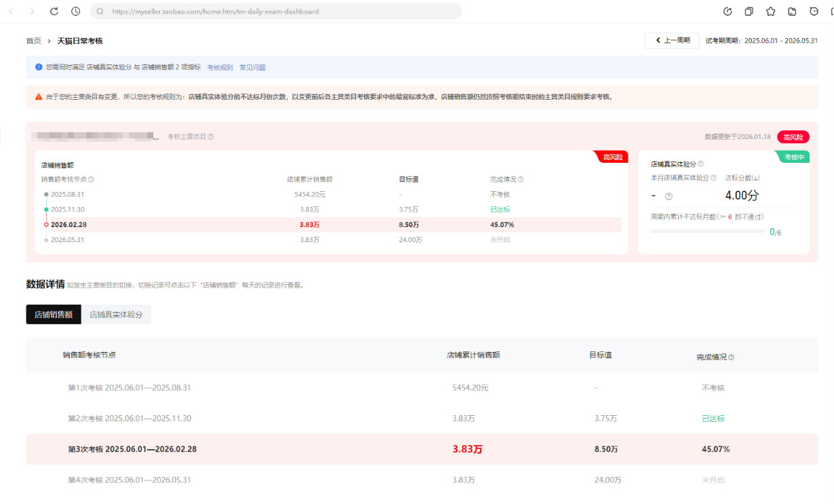
Task: Click the blue info icon in notice bar
Action: click(39, 67)
